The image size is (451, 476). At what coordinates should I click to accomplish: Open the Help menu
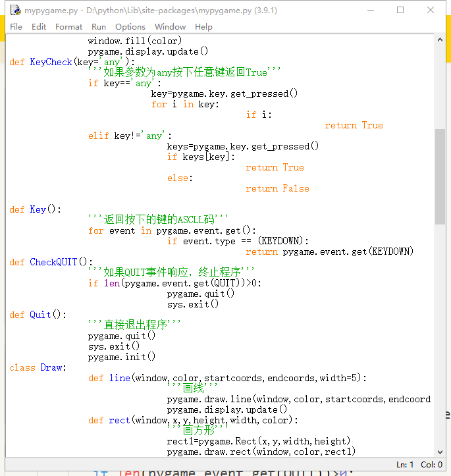pos(203,27)
